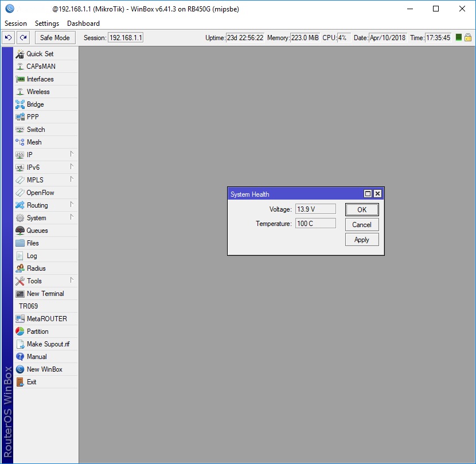Expand the MPLS submenu
Screen dimensions: 476x464
point(72,179)
